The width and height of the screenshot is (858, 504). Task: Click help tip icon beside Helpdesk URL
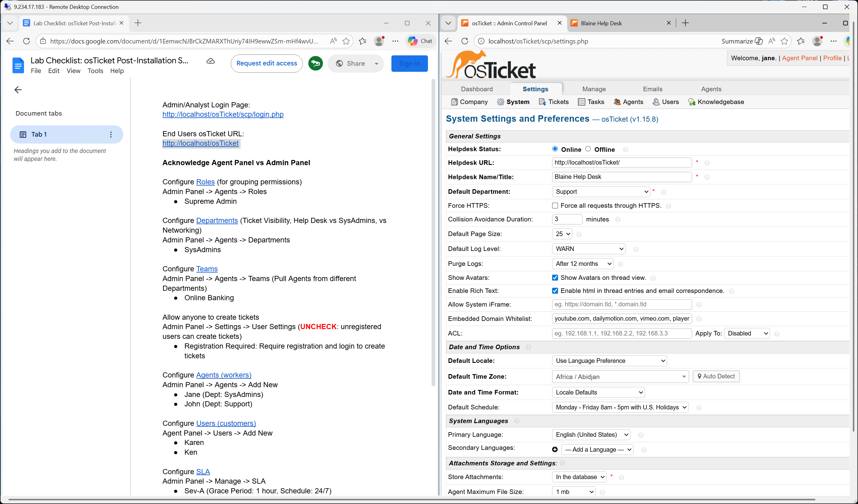(x=707, y=163)
